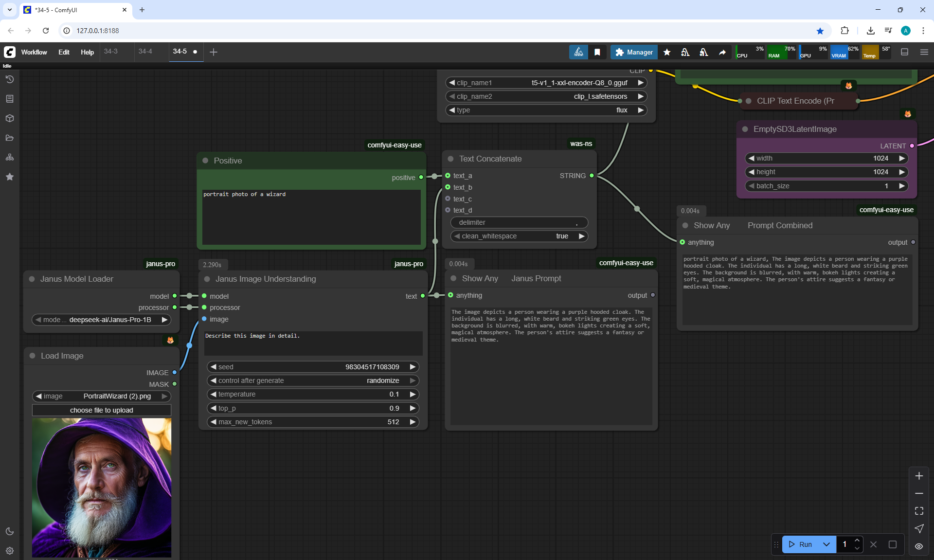Image resolution: width=934 pixels, height=560 pixels.
Task: Switch to the 34-3 workflow tab
Action: [111, 51]
